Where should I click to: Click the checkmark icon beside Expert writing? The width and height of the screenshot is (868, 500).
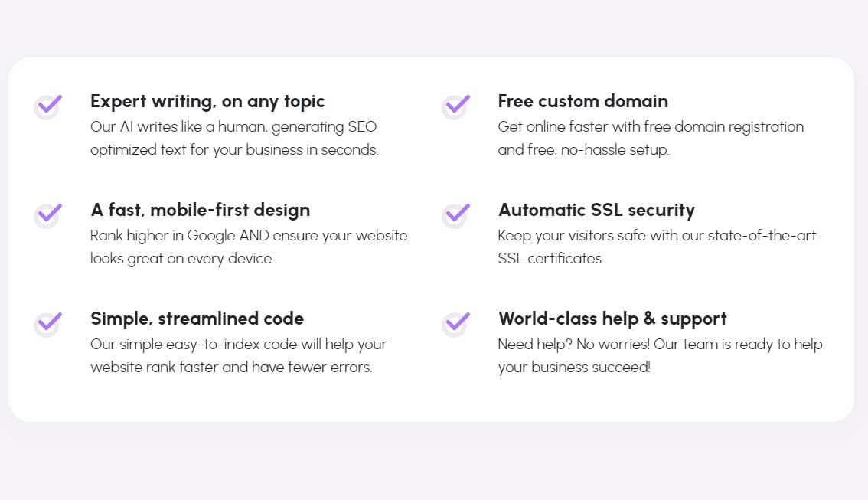point(47,106)
